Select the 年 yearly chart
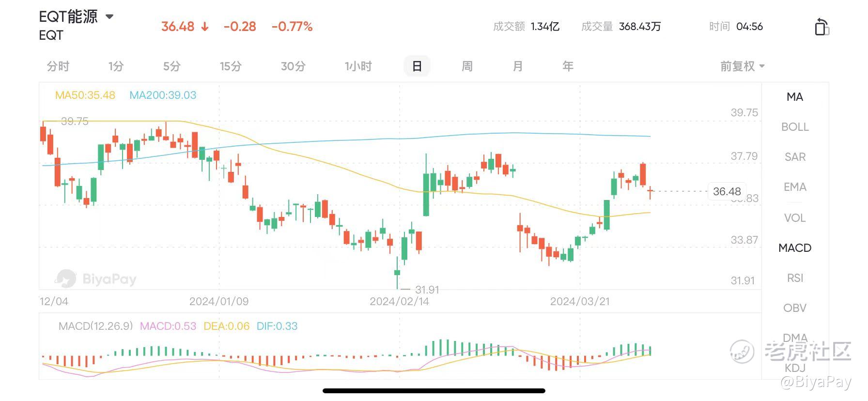The height and width of the screenshot is (401, 868). [568, 66]
